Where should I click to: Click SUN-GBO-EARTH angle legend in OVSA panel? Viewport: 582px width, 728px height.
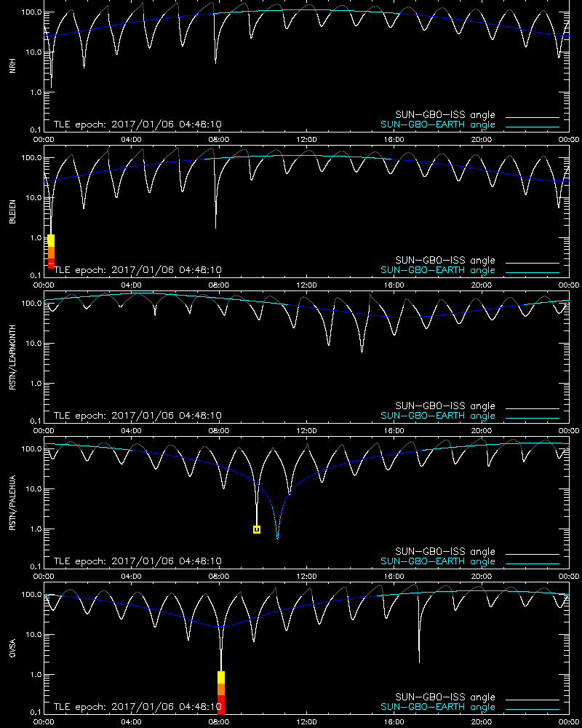tap(438, 707)
